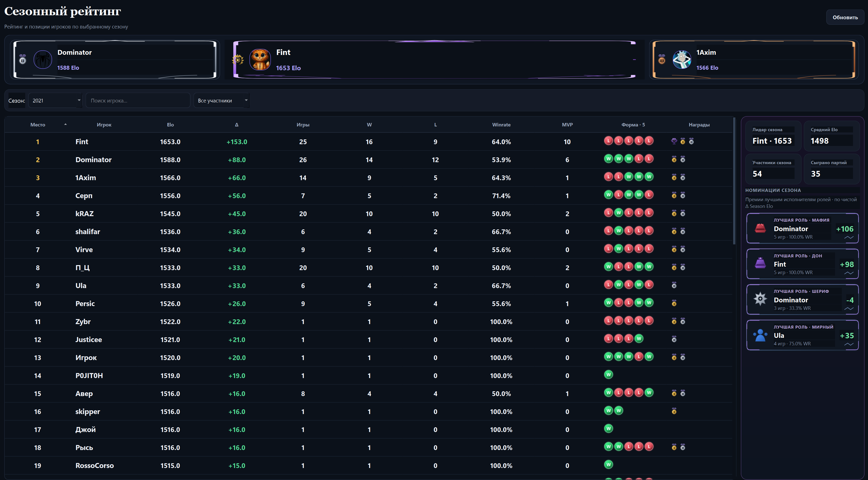Select player П_Ц in the table
Image resolution: width=868 pixels, height=480 pixels.
coord(83,268)
